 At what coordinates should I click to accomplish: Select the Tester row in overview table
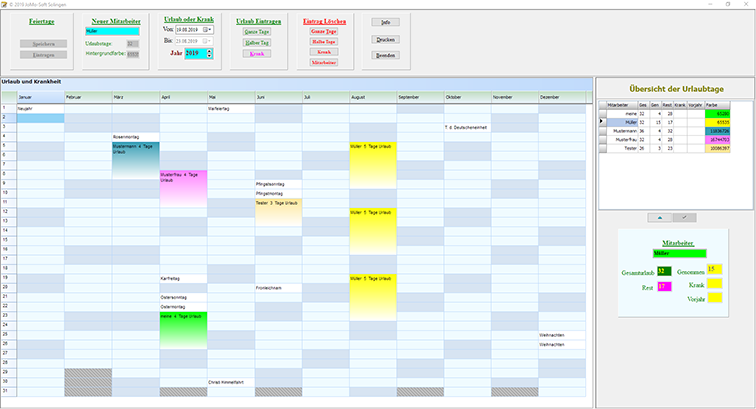630,147
